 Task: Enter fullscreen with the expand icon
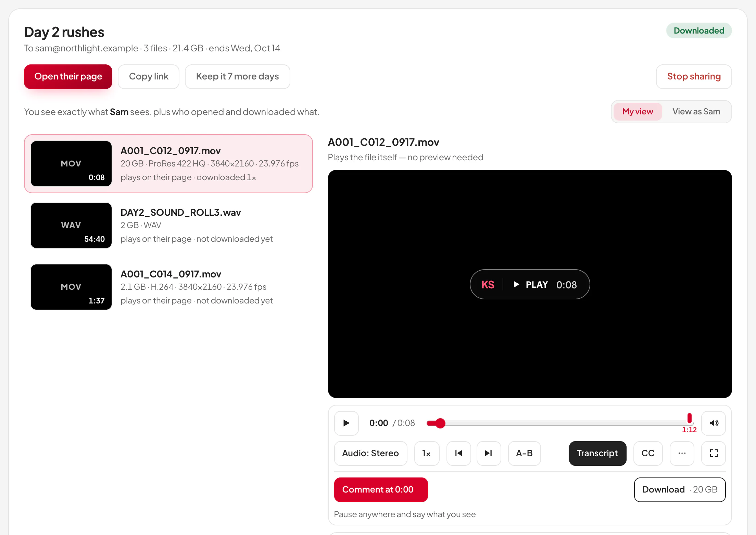[x=714, y=453]
